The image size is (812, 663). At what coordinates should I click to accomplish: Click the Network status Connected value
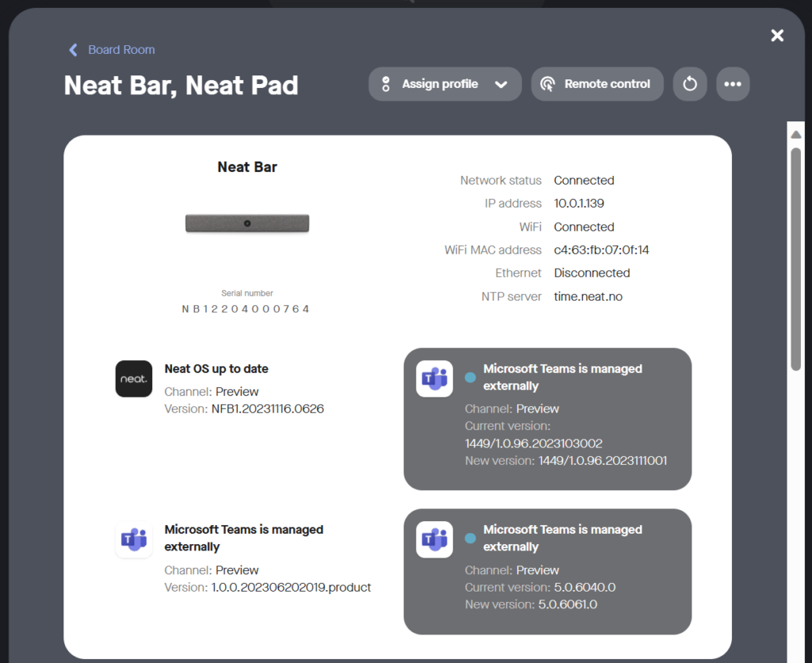pos(584,180)
